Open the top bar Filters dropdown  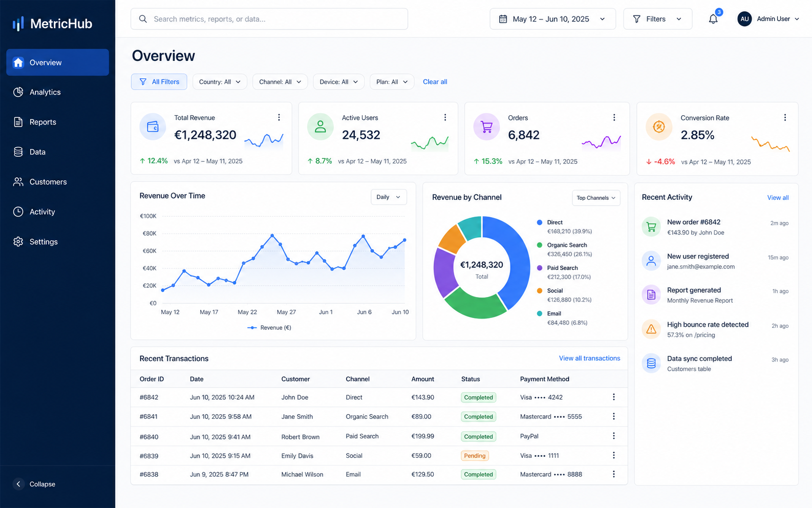tap(657, 19)
